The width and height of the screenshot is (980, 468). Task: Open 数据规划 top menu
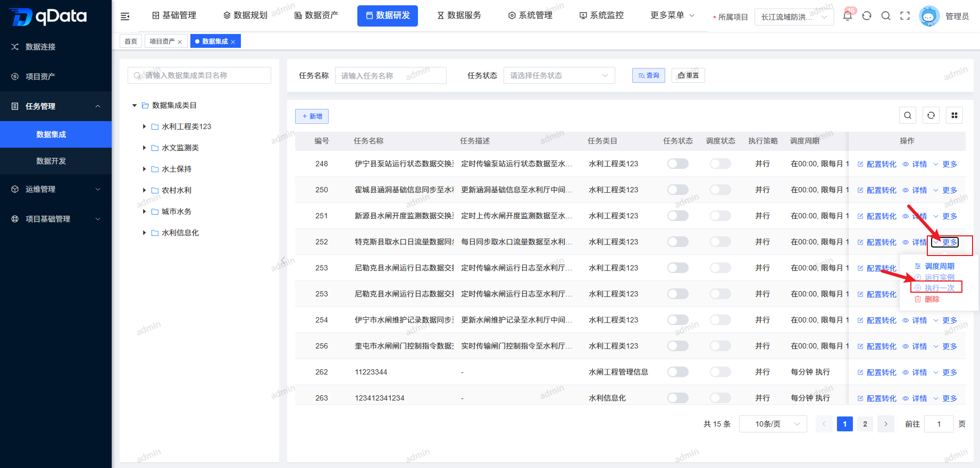[x=245, y=15]
